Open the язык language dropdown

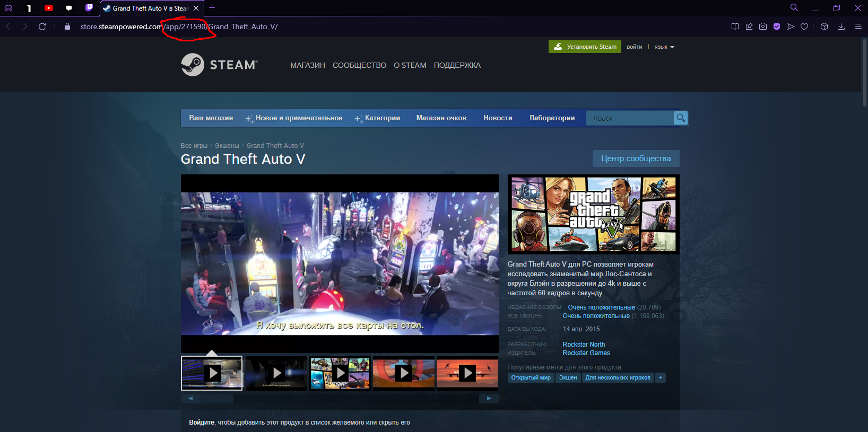(x=664, y=47)
